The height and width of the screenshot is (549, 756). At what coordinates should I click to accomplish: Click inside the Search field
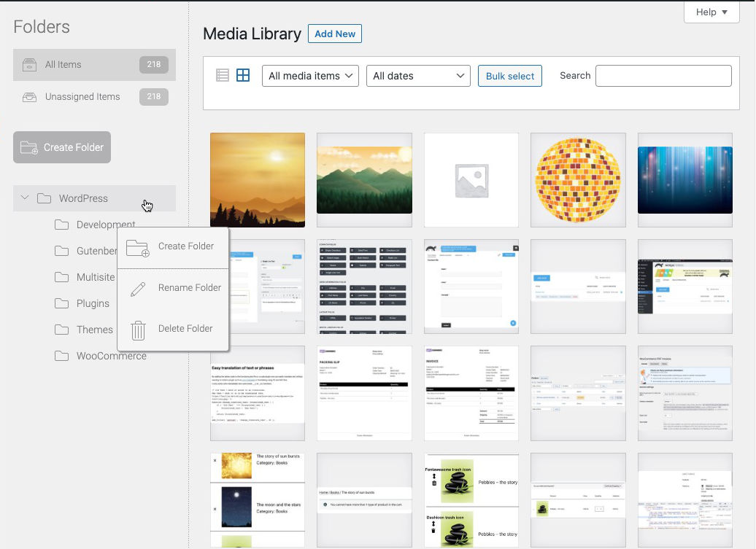click(x=663, y=76)
